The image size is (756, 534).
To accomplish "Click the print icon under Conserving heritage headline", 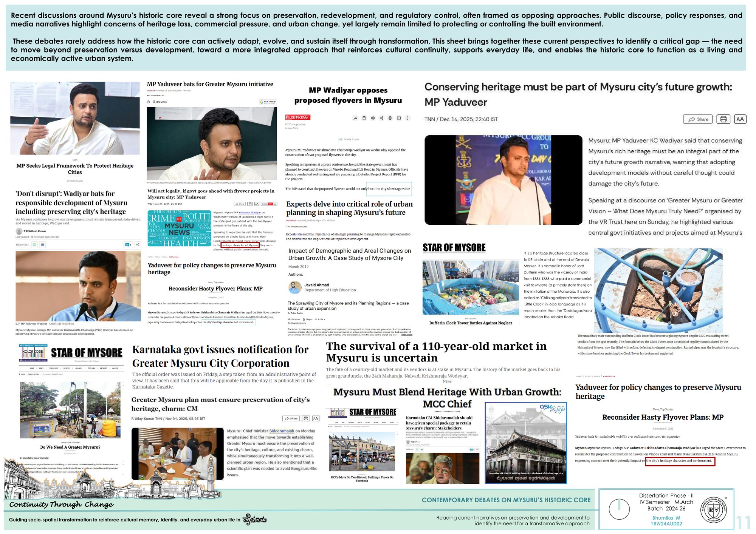I will (x=723, y=119).
